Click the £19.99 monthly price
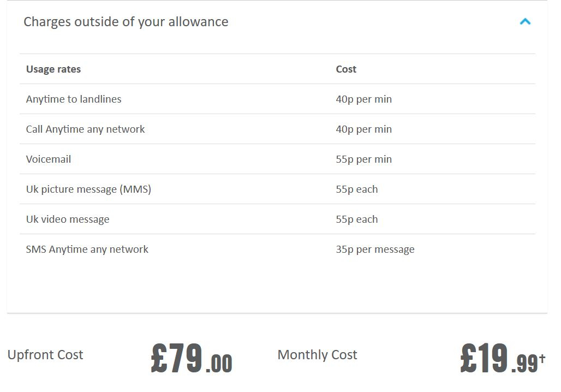Viewport: 561px width, 392px height. coord(503,358)
